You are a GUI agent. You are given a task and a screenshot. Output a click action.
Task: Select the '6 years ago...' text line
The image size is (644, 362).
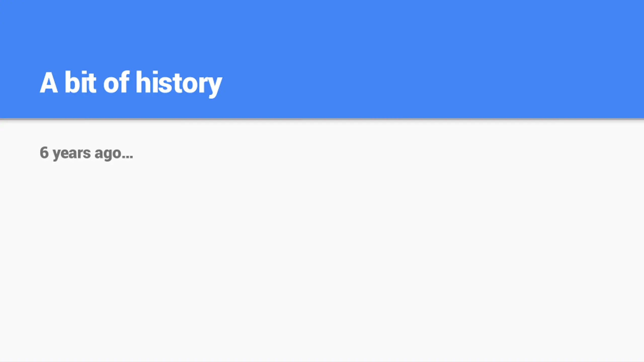click(86, 153)
